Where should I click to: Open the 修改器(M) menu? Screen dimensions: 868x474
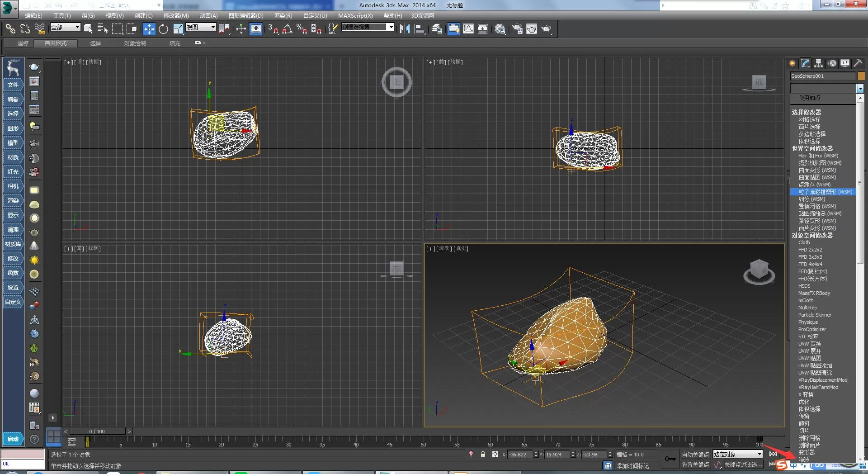coord(176,15)
